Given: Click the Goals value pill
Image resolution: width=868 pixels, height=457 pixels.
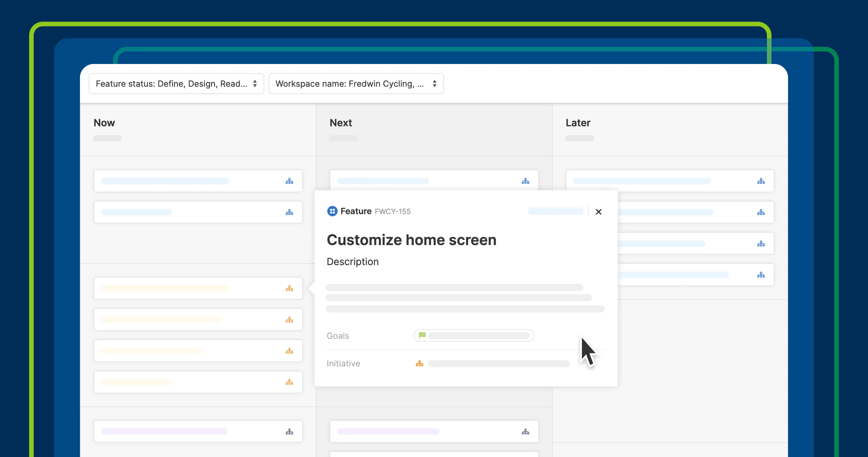Looking at the screenshot, I should click(x=473, y=335).
